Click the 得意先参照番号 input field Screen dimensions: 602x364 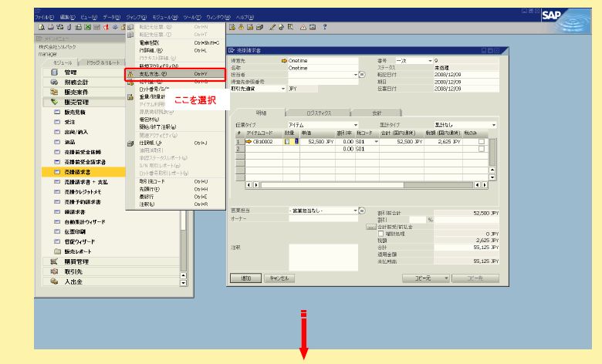pyautogui.click(x=323, y=82)
